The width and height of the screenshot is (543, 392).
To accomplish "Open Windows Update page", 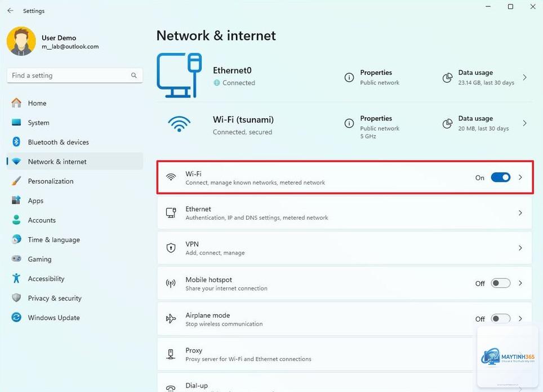I will [x=75, y=317].
